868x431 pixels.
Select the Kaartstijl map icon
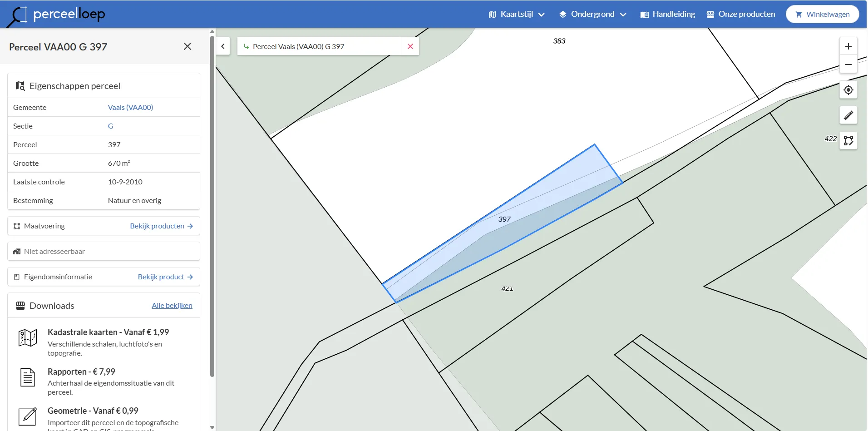coord(493,15)
